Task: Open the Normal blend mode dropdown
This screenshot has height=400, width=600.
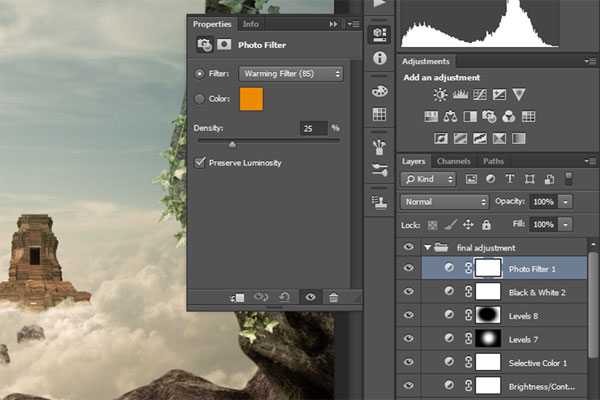Action: (x=443, y=201)
